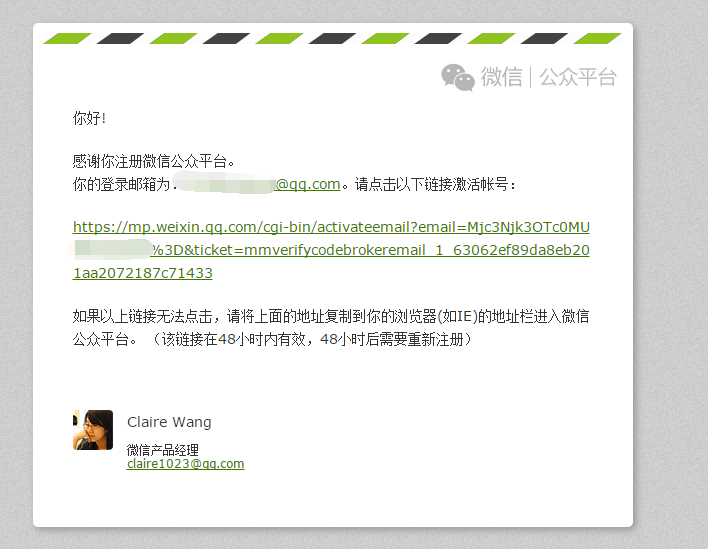
Task: Click the 微信 logo text in header
Action: click(x=501, y=76)
